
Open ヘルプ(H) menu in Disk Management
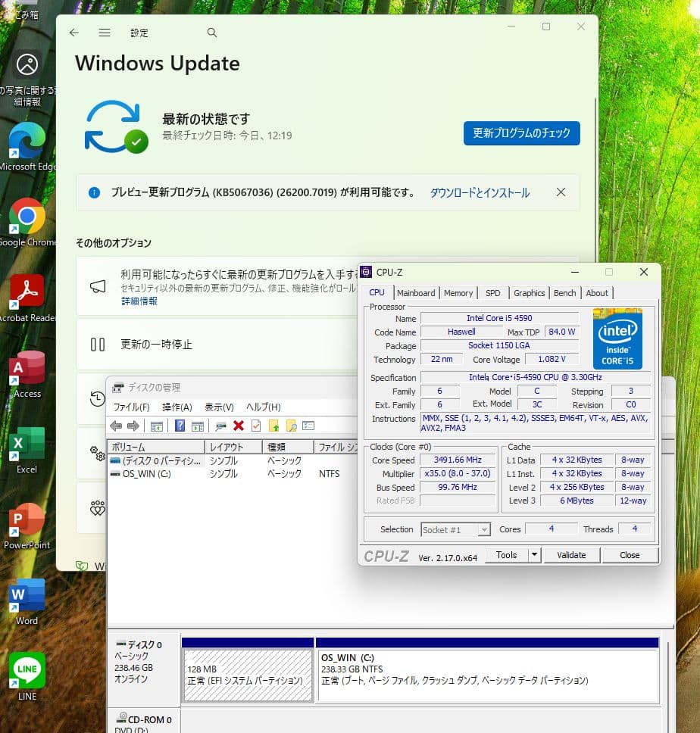click(x=264, y=407)
